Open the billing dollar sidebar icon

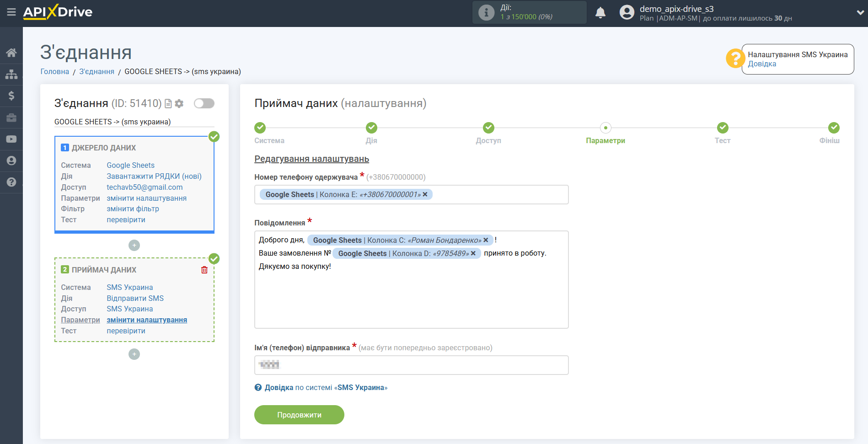pos(11,96)
